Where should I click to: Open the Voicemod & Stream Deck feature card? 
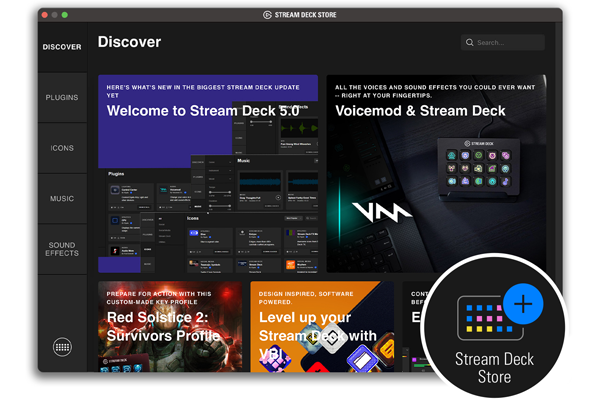436,174
